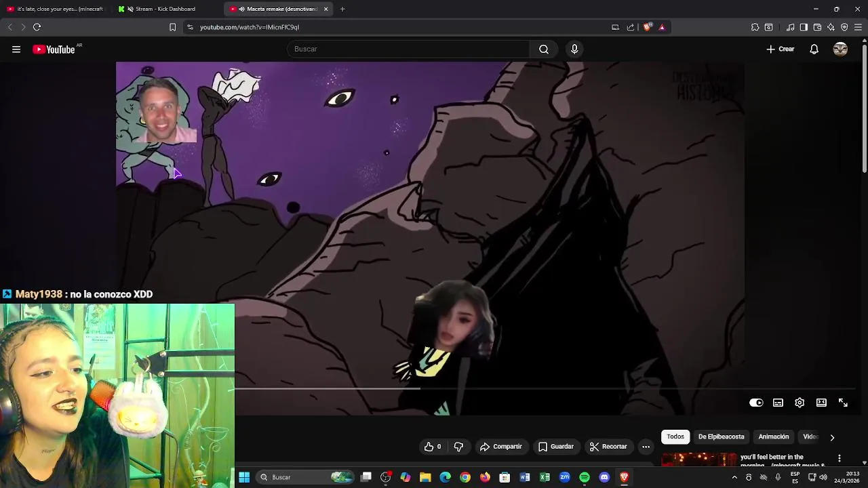This screenshot has width=868, height=488.
Task: Open Brave Shields lion icon
Action: (647, 27)
